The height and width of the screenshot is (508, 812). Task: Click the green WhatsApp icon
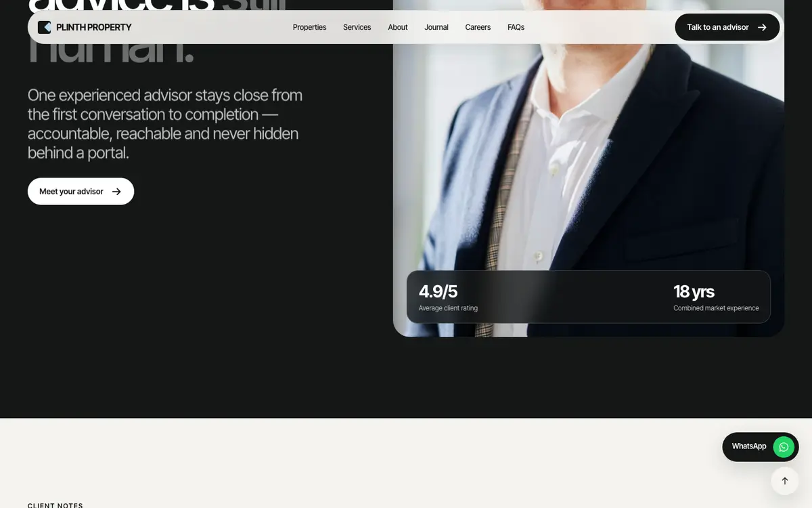[784, 446]
